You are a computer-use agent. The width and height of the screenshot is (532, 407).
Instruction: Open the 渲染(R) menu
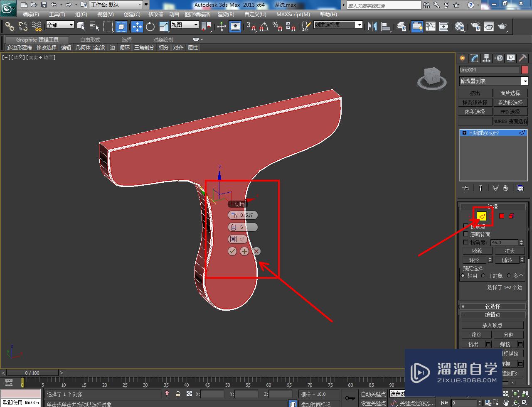[x=226, y=15]
